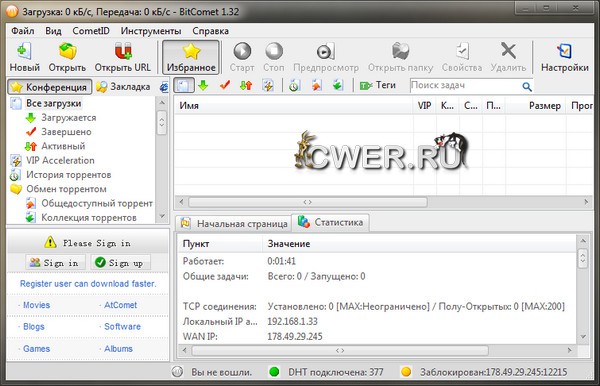Select Загружается in the tree
The image size is (600, 386).
point(68,117)
